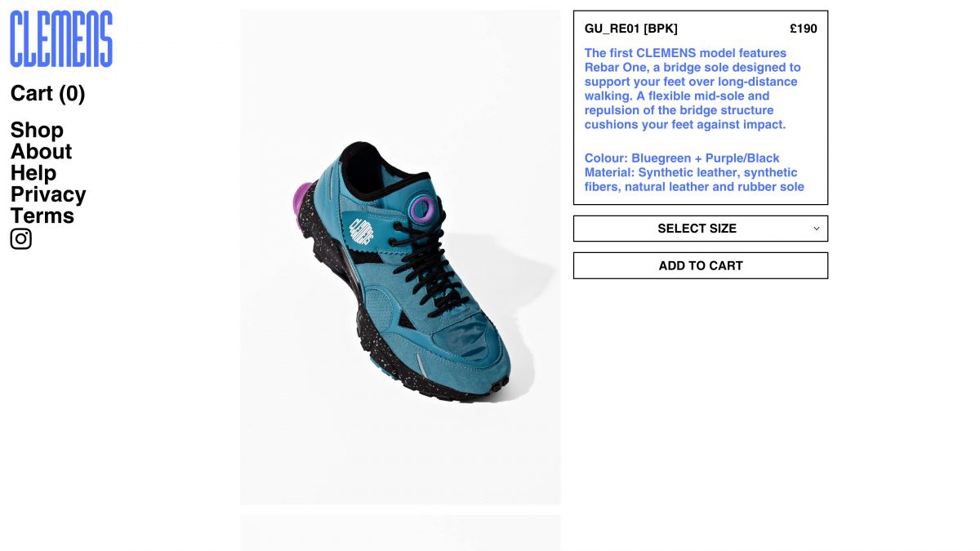Go to the Shop page
The height and width of the screenshot is (551, 980).
click(x=37, y=131)
